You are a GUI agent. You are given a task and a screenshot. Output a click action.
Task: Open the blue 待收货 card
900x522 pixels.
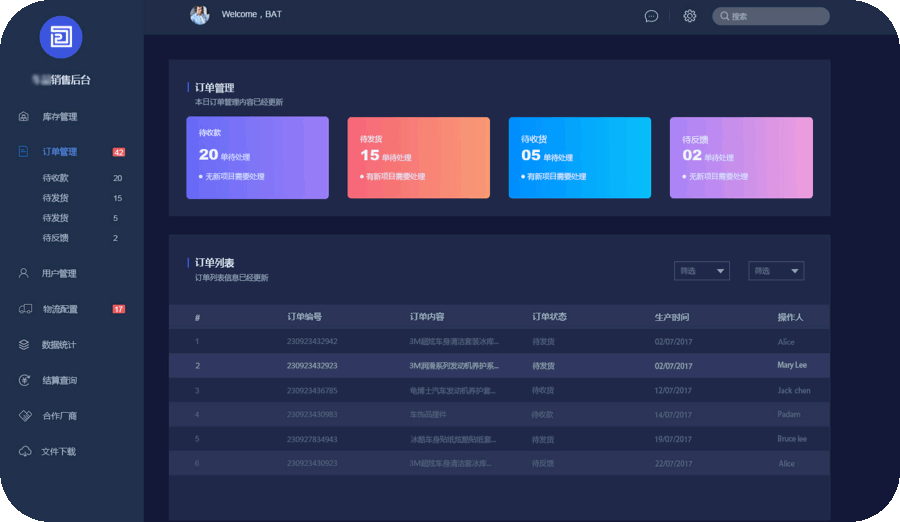[580, 158]
